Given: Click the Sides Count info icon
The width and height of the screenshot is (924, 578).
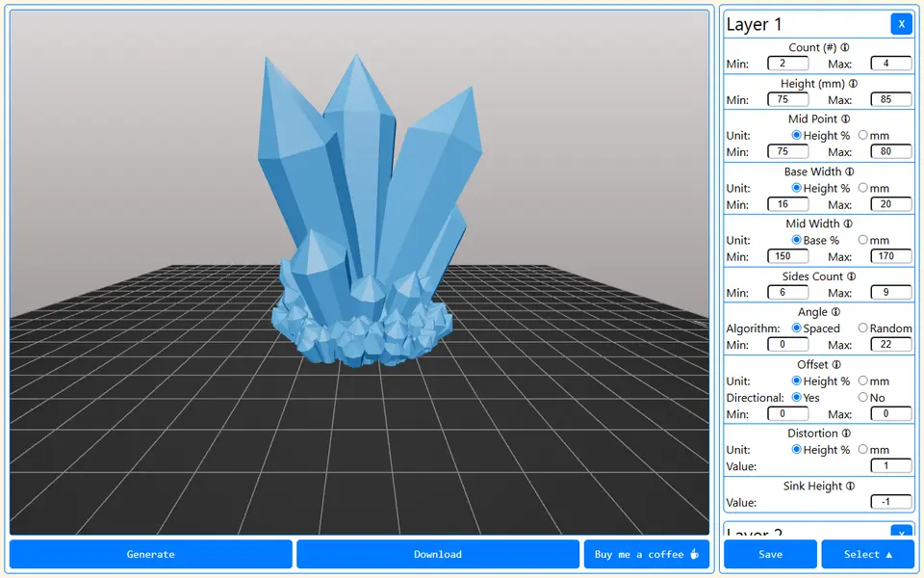Looking at the screenshot, I should coord(851,276).
